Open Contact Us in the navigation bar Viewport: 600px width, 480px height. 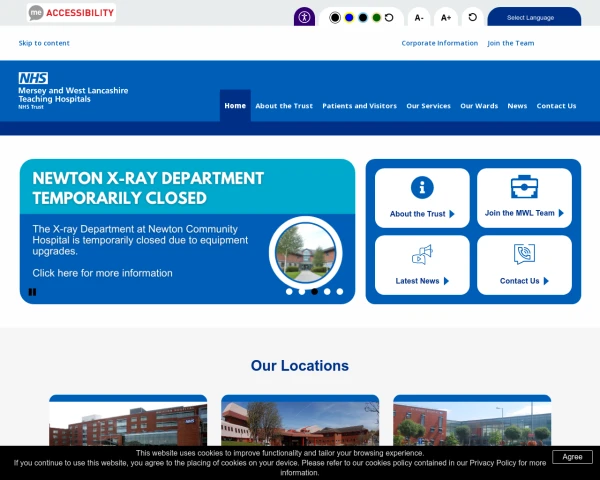556,106
